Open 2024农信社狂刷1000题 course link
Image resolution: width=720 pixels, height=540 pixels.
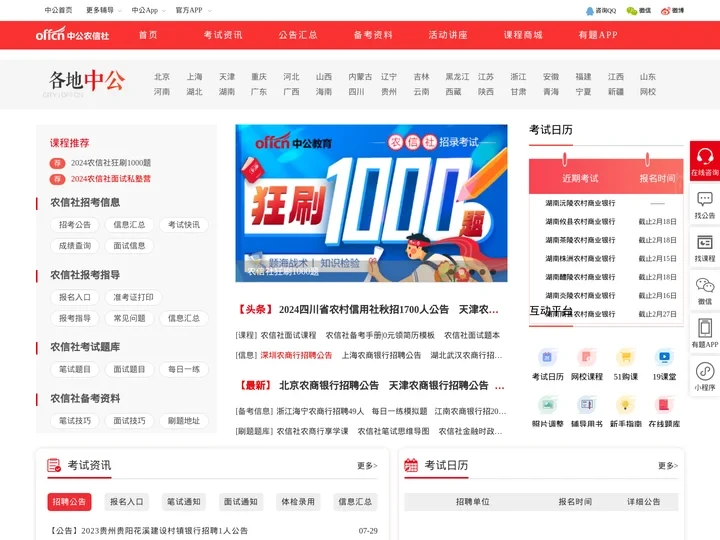pos(111,163)
